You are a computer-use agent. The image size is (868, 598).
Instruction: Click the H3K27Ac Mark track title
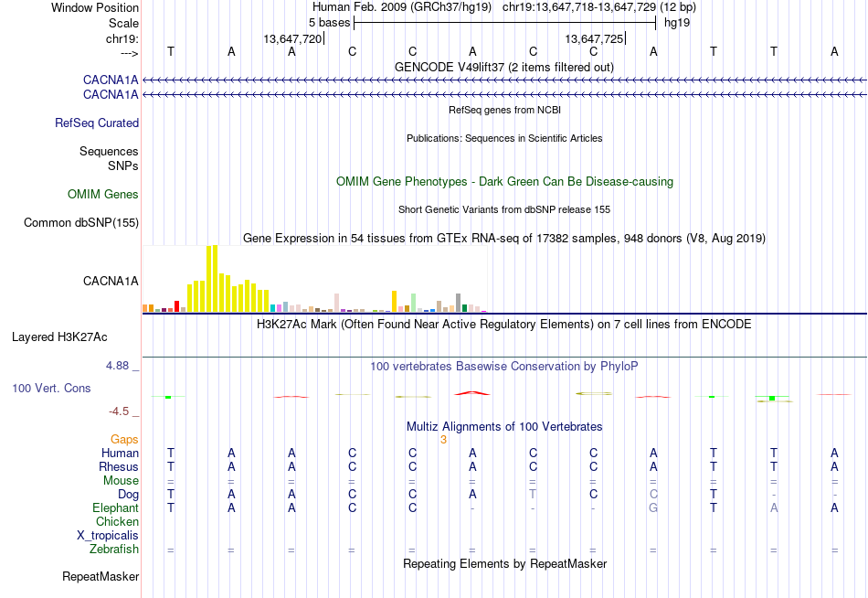(x=504, y=325)
